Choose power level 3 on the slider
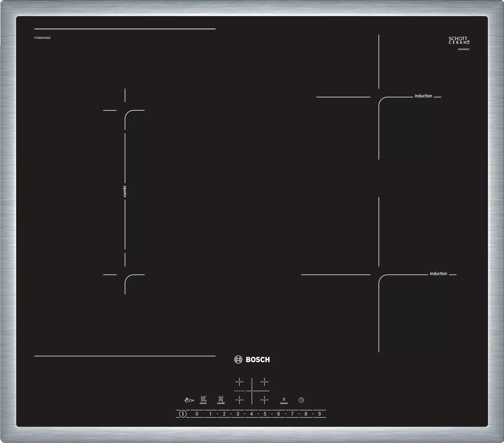Image resolution: width=504 pixels, height=443 pixels. [238, 414]
